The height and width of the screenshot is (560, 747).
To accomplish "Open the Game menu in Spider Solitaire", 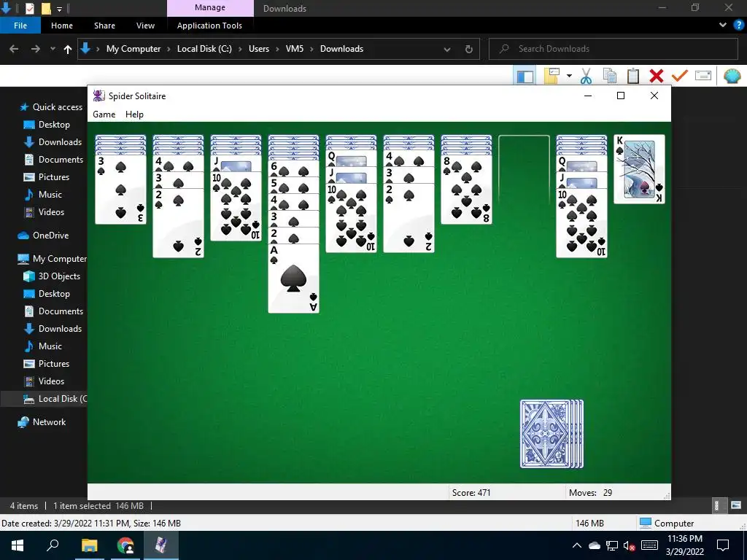I will coord(104,114).
